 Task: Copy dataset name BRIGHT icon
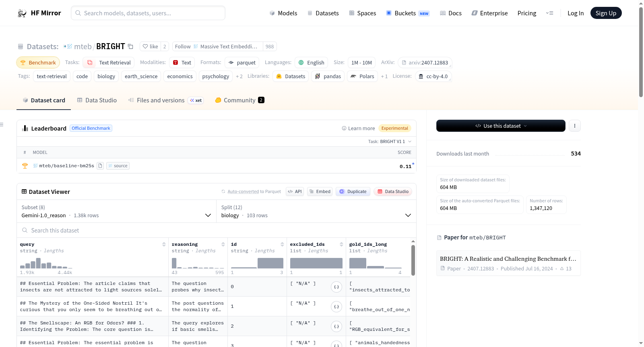pyautogui.click(x=130, y=46)
